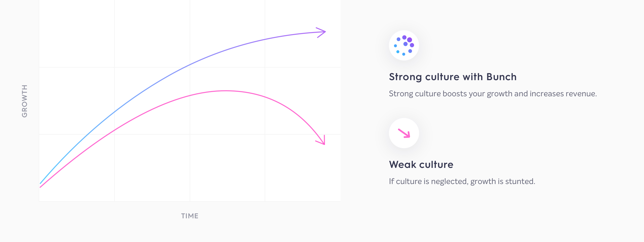Click the white circle behind the pink arrow

pyautogui.click(x=404, y=133)
